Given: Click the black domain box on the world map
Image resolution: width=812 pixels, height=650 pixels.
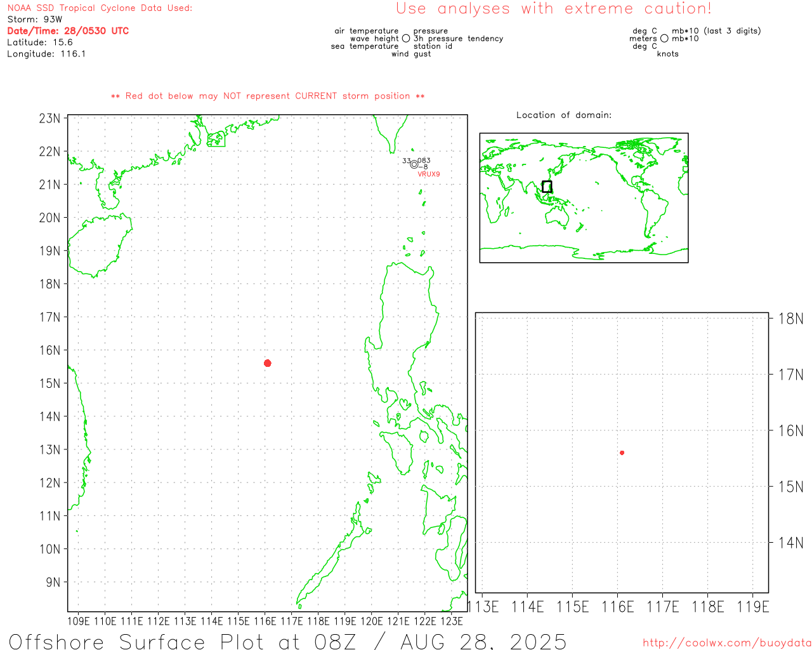Looking at the screenshot, I should point(547,187).
